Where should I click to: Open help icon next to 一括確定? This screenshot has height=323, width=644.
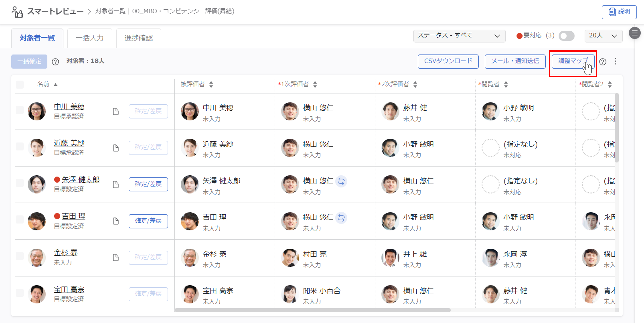[55, 62]
